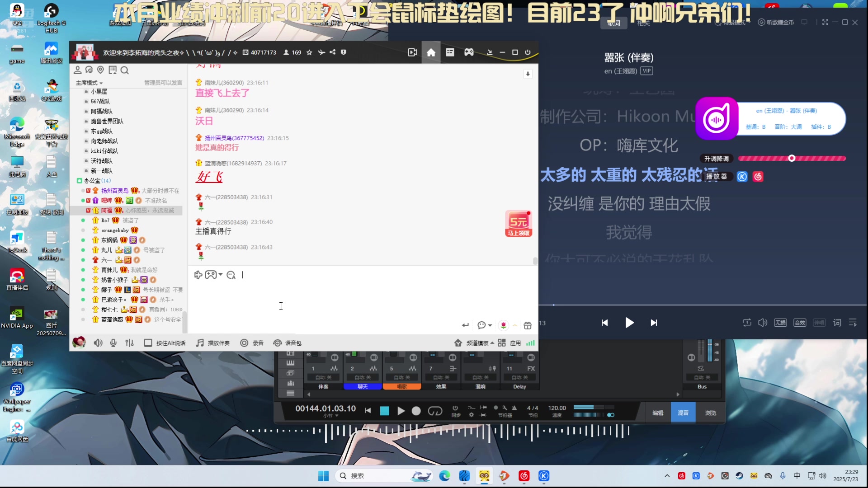The width and height of the screenshot is (868, 488).
Task: Open the game controller dropdown in chat input
Action: 221,275
